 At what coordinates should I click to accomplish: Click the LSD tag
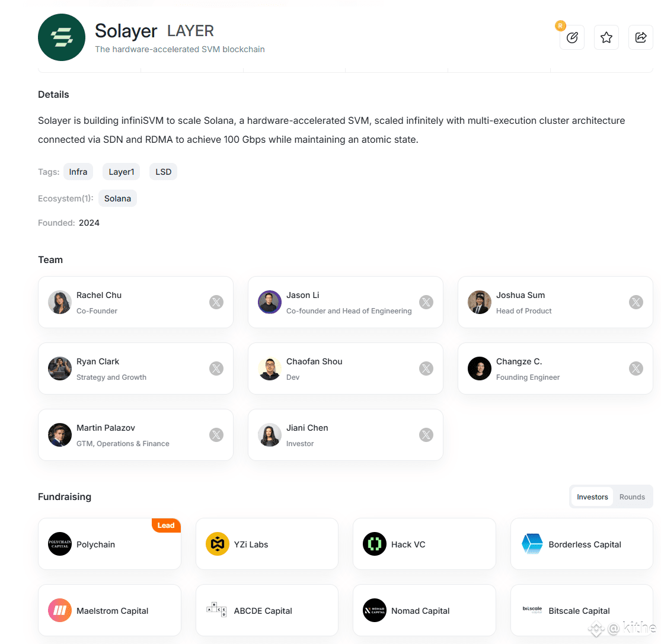coord(163,172)
